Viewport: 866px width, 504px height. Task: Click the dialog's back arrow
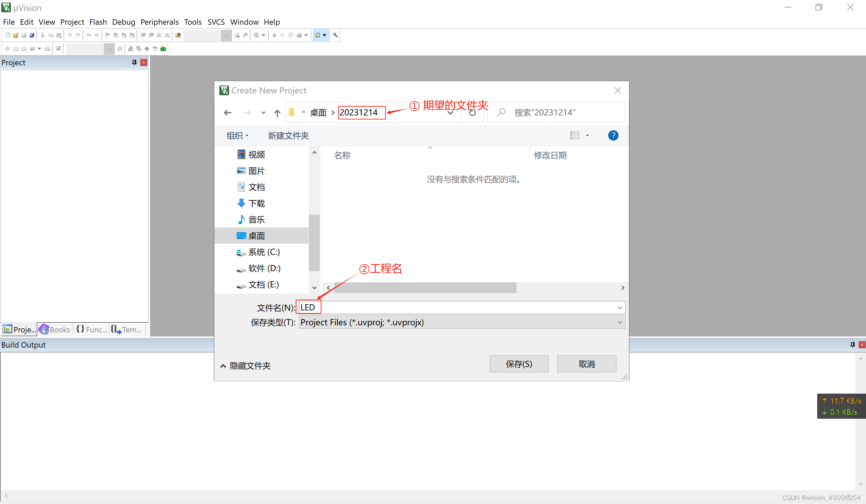click(x=228, y=113)
